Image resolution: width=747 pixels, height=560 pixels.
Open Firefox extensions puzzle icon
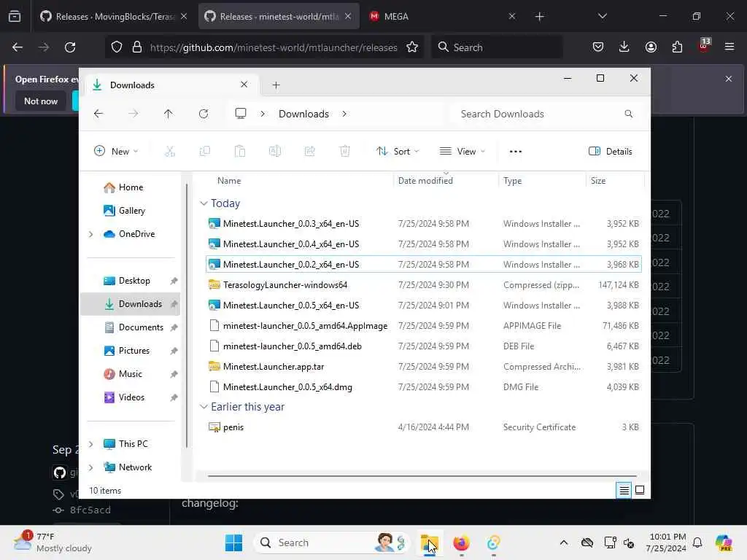coord(677,47)
